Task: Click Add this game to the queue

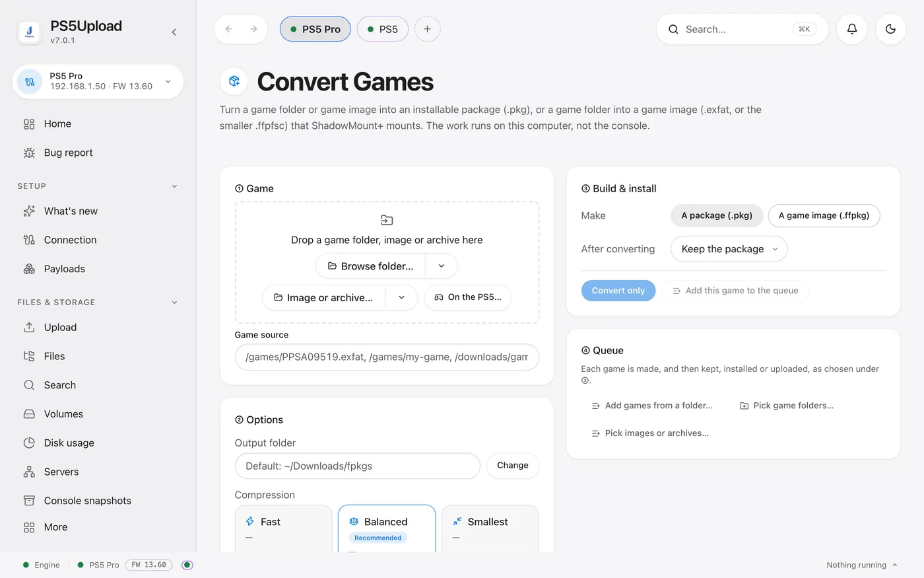Action: (x=735, y=291)
